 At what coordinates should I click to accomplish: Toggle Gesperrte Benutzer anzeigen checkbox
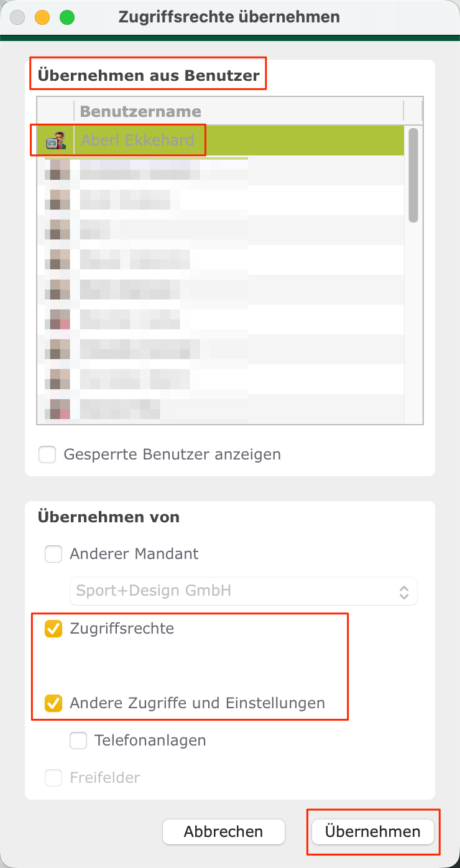click(x=47, y=455)
